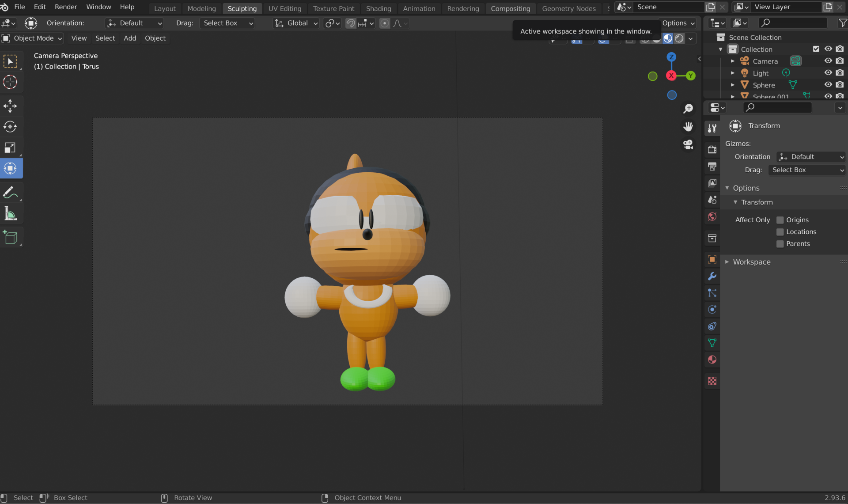Screen dimensions: 848x504
Task: Switch to the Shading workspace tab
Action: (379, 8)
